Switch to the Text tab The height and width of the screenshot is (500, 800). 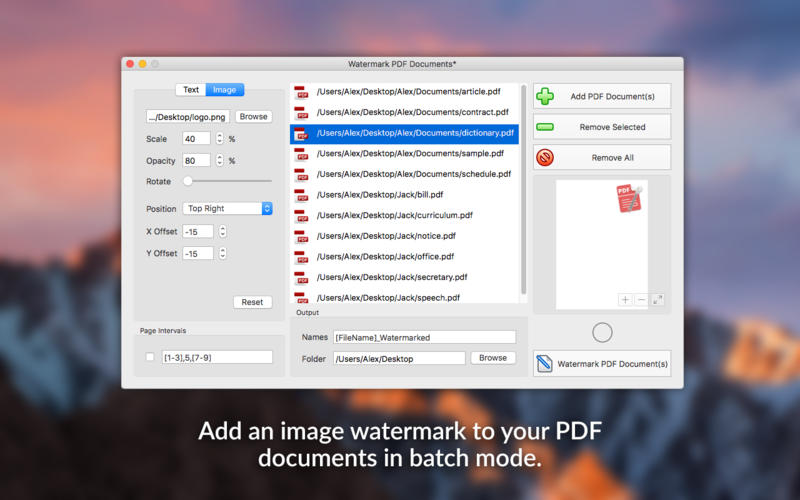(191, 90)
